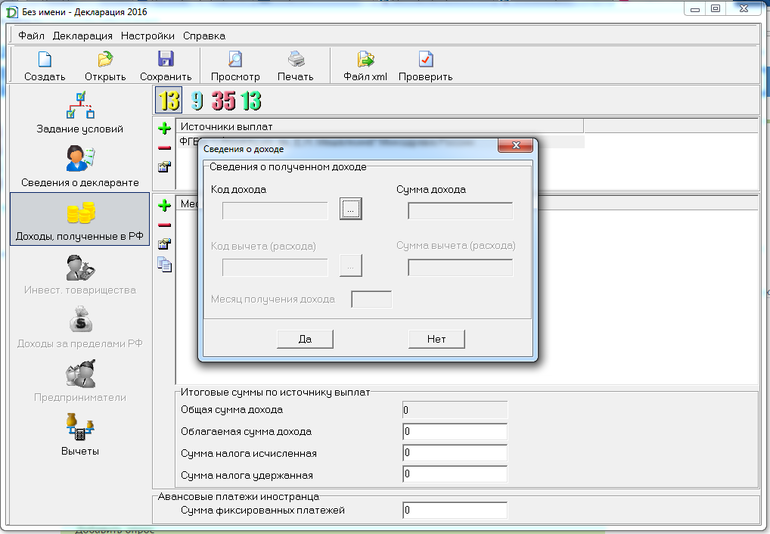Open Задание условий section

pos(80,112)
